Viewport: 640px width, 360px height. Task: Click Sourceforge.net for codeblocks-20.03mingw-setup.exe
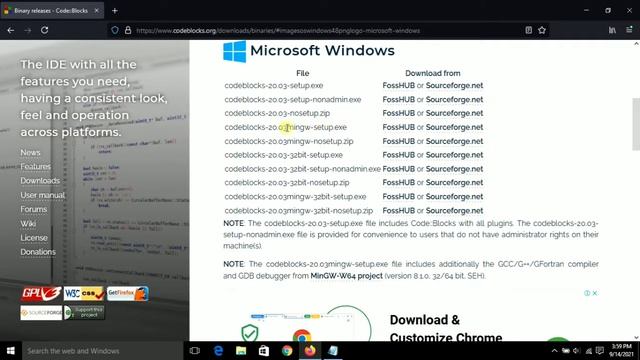(x=454, y=127)
